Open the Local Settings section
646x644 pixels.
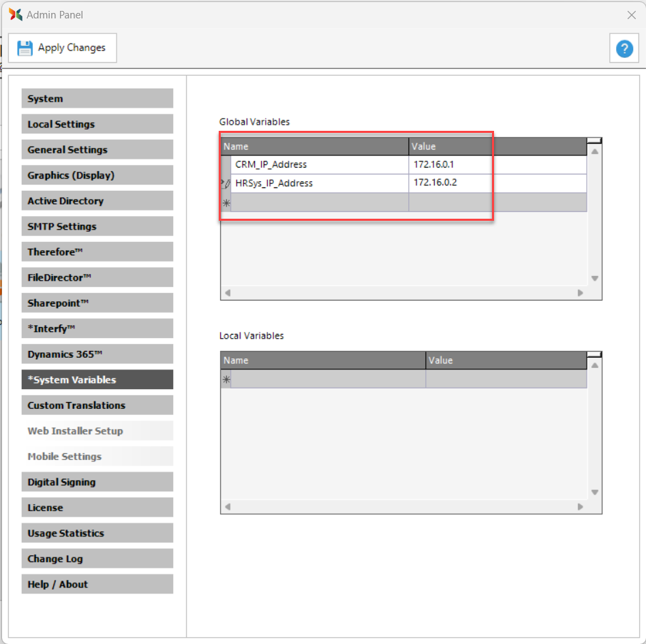(97, 124)
